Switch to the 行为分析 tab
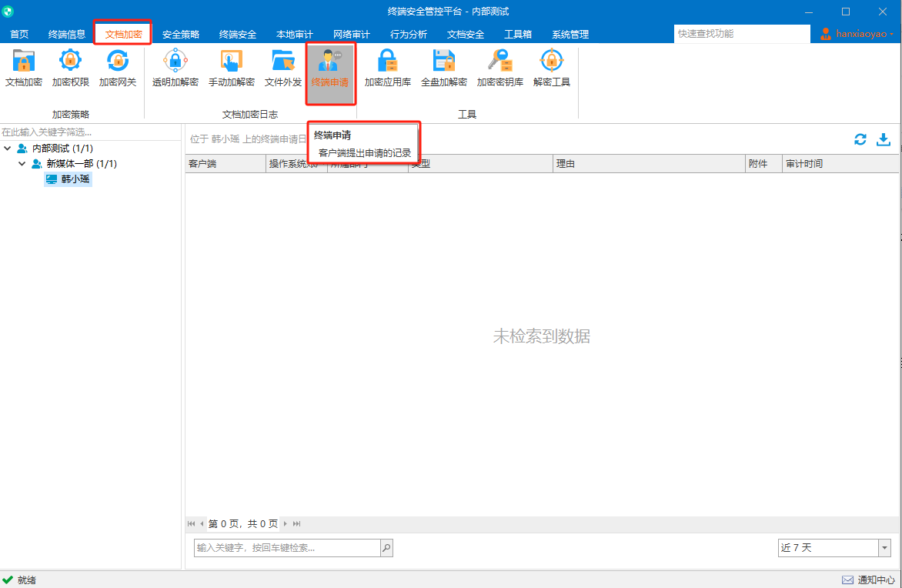This screenshot has height=588, width=902. click(x=409, y=35)
